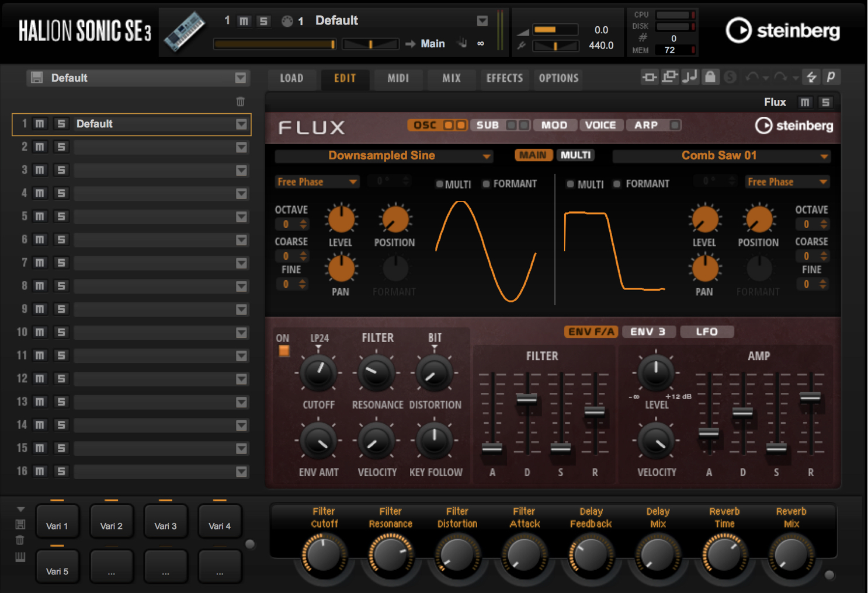Viewport: 868px width, 593px height.
Task: Click the left oscillator OCTAVE value stepper
Action: tap(303, 224)
